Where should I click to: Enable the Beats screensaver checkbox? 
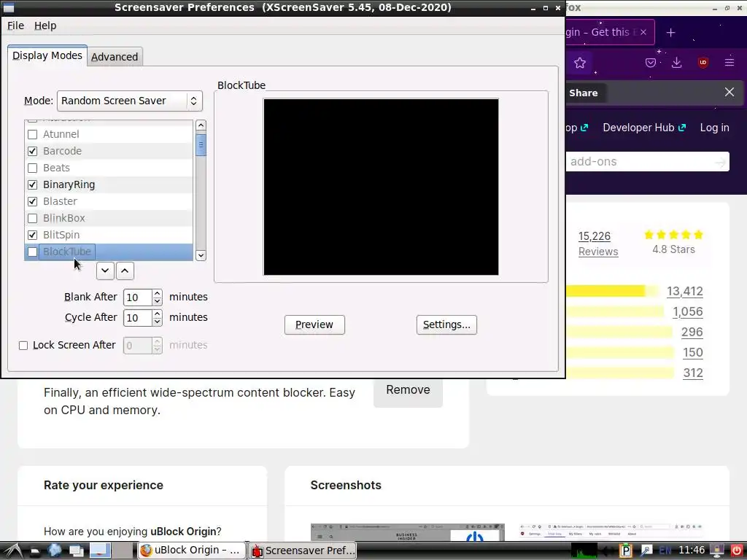point(32,168)
